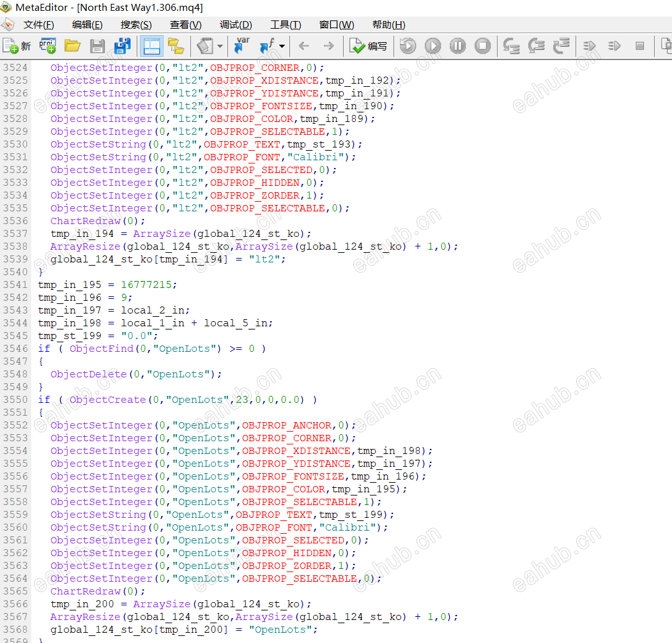Toggle the Toolbox folders panel icon

[176, 46]
